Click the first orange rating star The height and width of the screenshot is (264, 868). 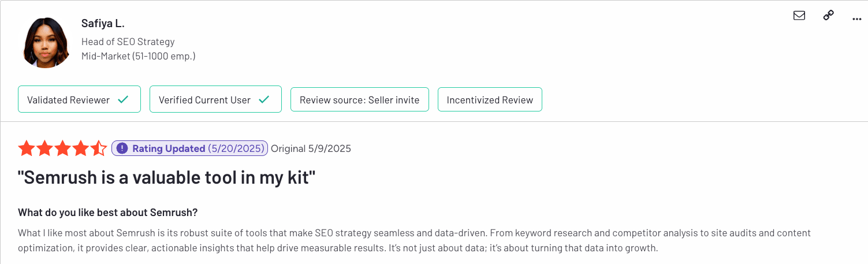(x=27, y=148)
